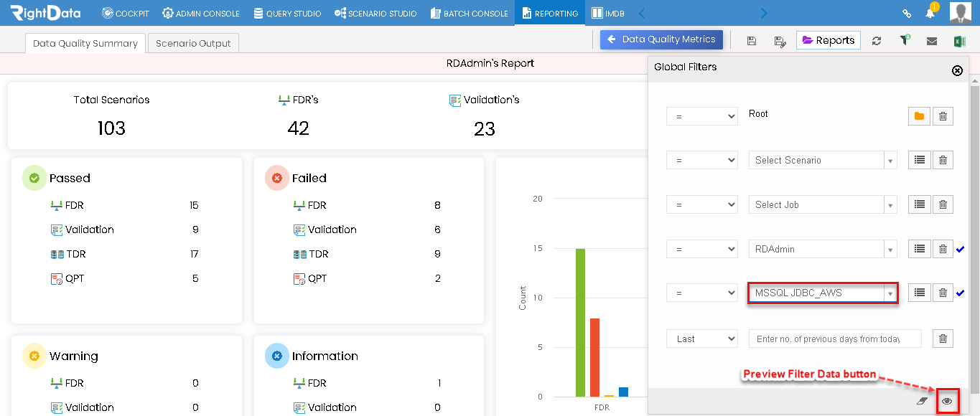Image resolution: width=980 pixels, height=416 pixels.
Task: Close the Global Filters panel
Action: click(x=957, y=70)
